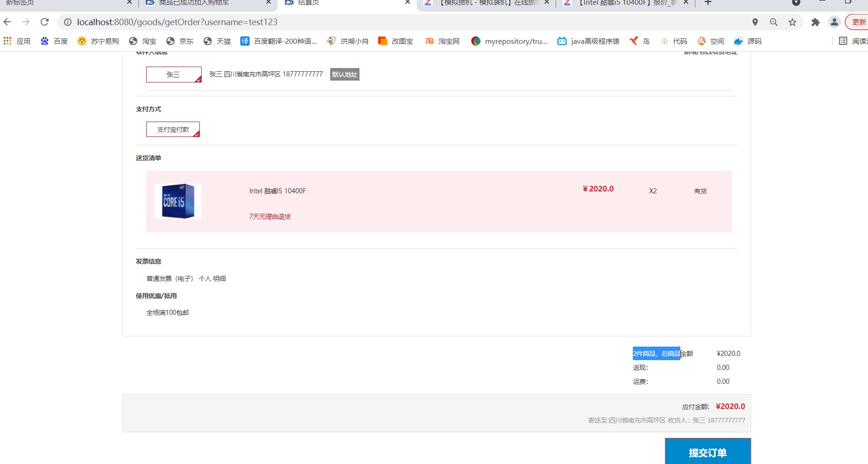Click the 全场满100包邮 text
The image size is (868, 464).
tap(168, 313)
